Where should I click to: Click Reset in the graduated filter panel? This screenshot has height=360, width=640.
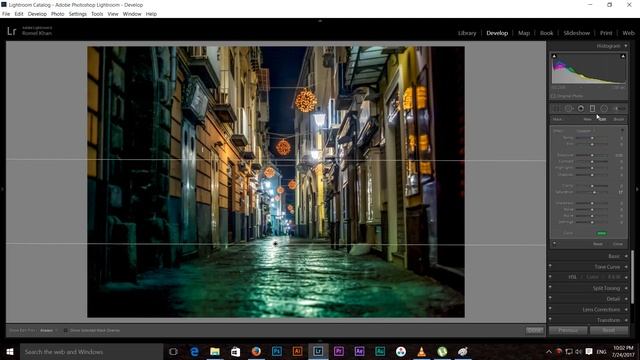(x=598, y=244)
